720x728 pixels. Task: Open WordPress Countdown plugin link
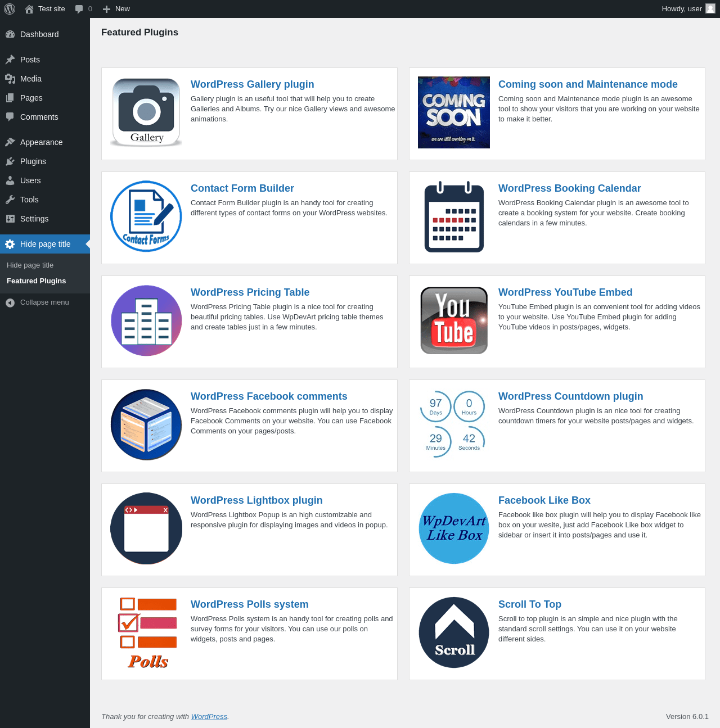pyautogui.click(x=571, y=396)
